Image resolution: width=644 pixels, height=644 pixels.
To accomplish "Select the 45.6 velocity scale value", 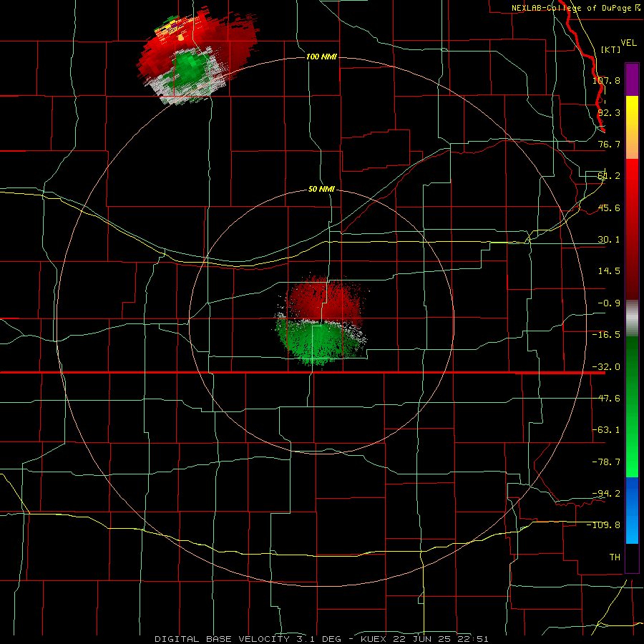I will click(x=609, y=208).
